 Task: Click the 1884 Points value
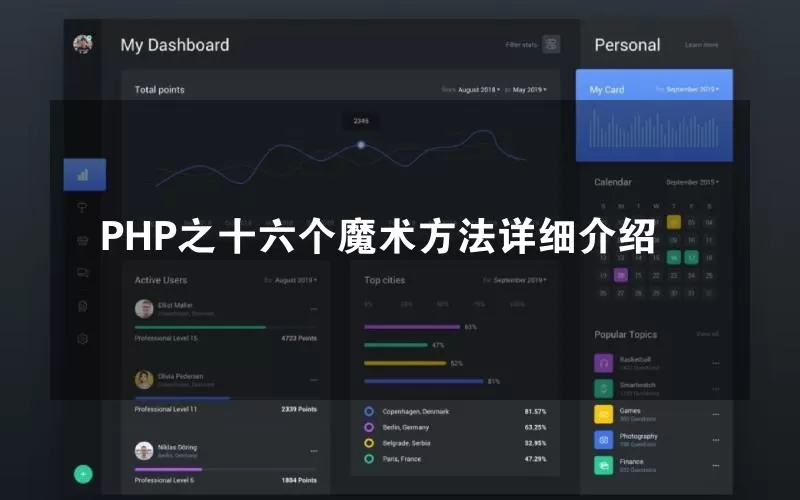(299, 480)
